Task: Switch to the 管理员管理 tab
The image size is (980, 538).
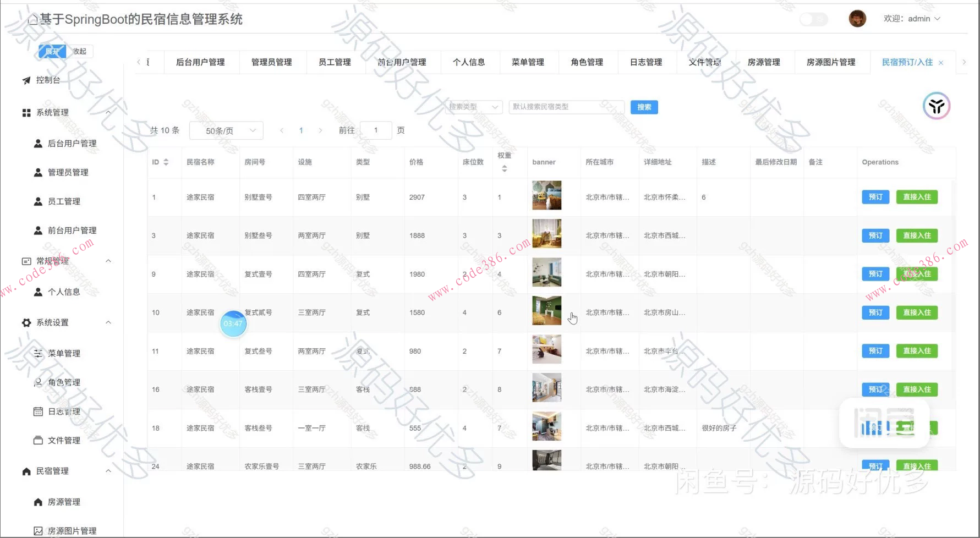Action: 271,62
